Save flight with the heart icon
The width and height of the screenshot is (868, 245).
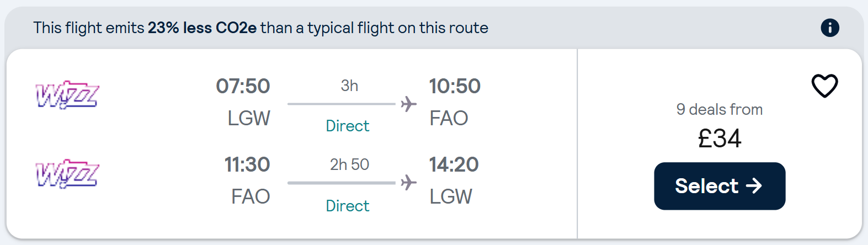pyautogui.click(x=824, y=86)
